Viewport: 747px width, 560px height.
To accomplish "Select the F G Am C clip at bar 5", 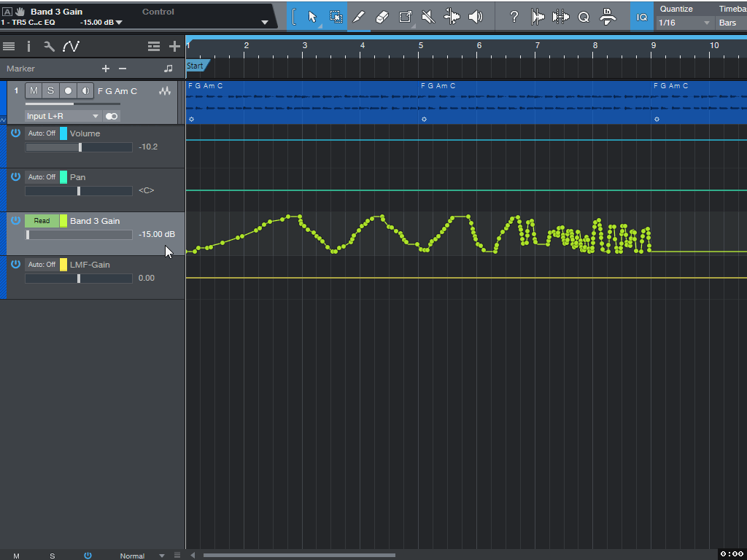I will pyautogui.click(x=535, y=102).
